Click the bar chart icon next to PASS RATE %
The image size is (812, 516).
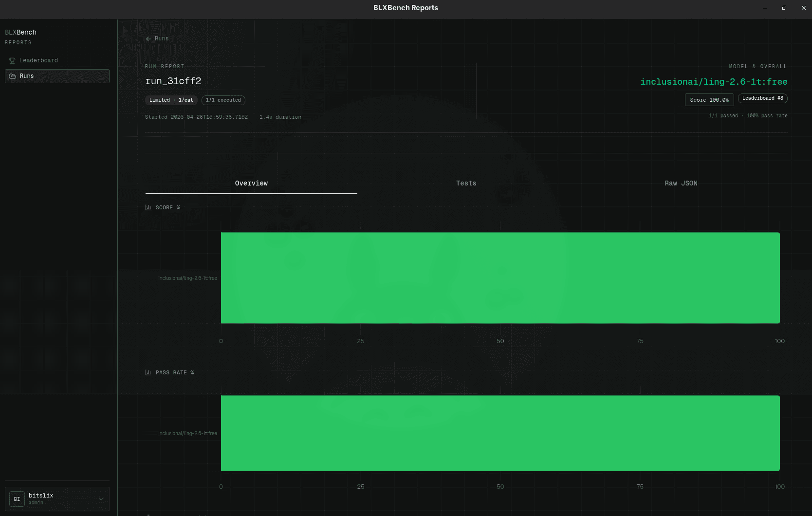(148, 372)
